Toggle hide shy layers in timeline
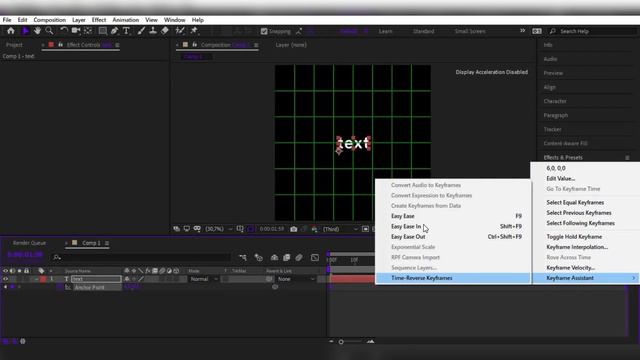Image resolution: width=640 pixels, height=360 pixels. click(x=274, y=258)
